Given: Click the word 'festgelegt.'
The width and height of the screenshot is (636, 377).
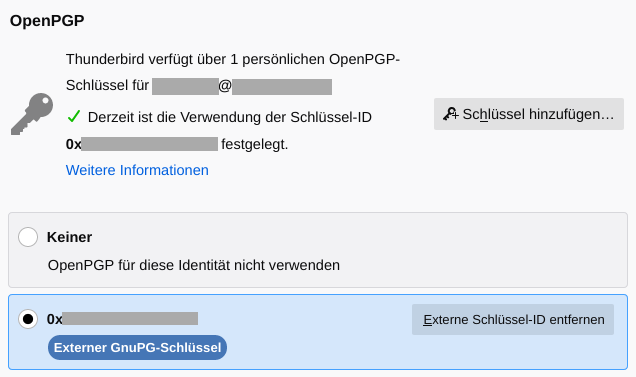Looking at the screenshot, I should [x=255, y=144].
